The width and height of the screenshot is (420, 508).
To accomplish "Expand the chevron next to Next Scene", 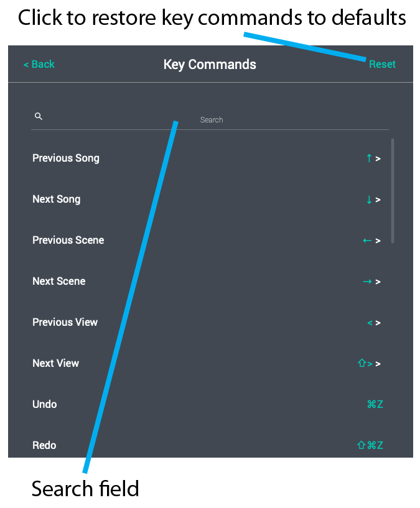I will tap(379, 282).
